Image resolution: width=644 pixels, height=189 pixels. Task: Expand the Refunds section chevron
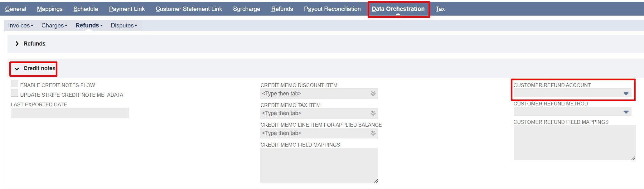(x=17, y=44)
